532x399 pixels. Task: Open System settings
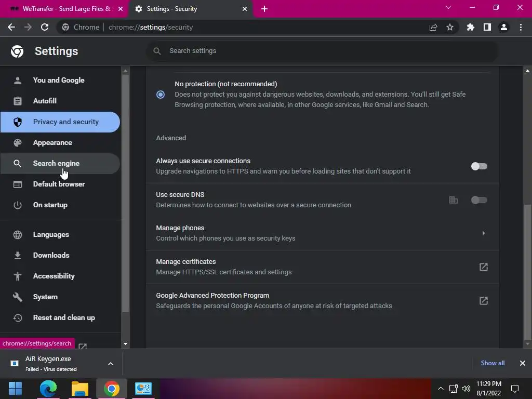tap(60, 297)
